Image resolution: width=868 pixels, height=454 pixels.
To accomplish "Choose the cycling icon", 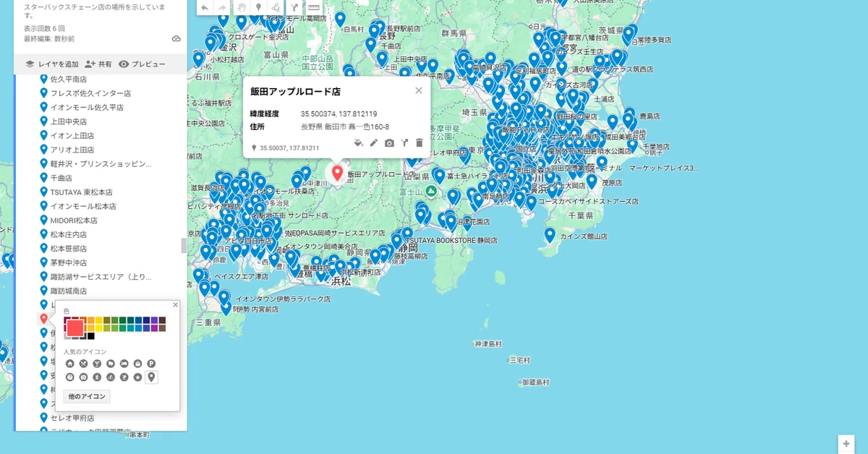I will point(111,377).
